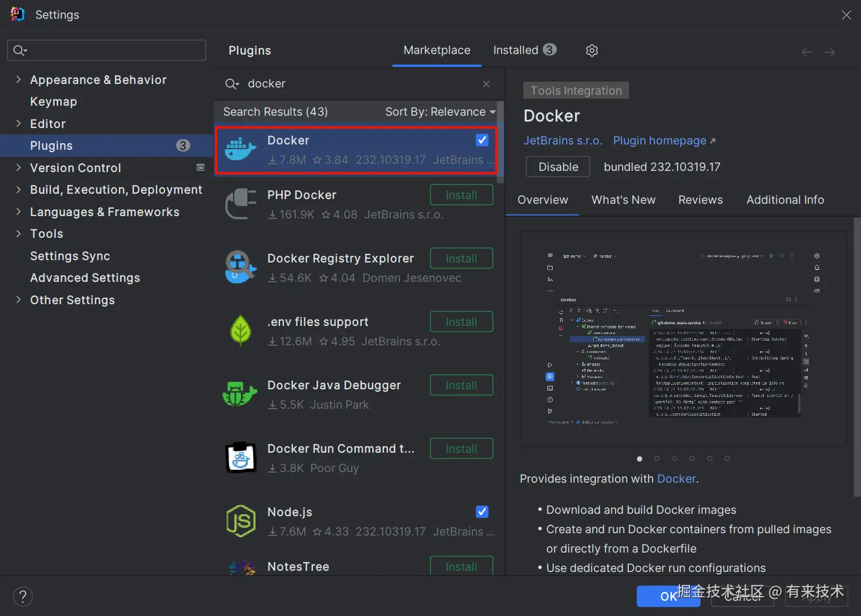Click the .env files support leaf icon
This screenshot has width=861, height=616.
pyautogui.click(x=241, y=331)
